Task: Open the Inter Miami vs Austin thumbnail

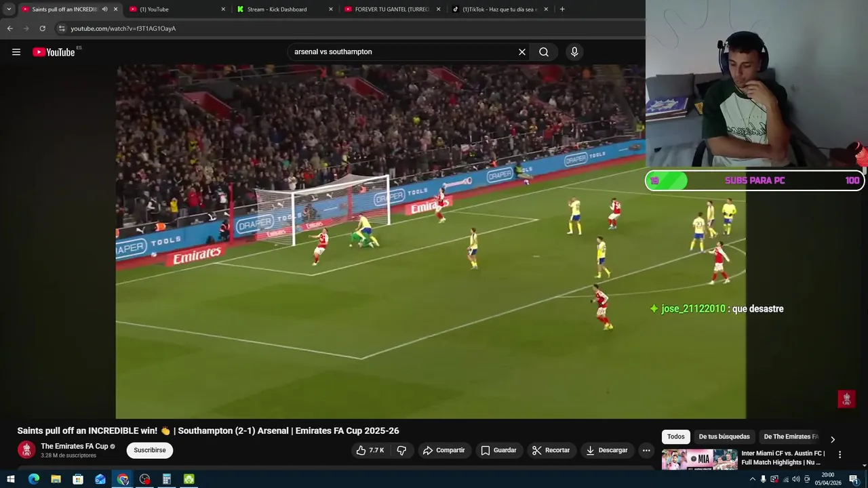Action: pos(699,458)
